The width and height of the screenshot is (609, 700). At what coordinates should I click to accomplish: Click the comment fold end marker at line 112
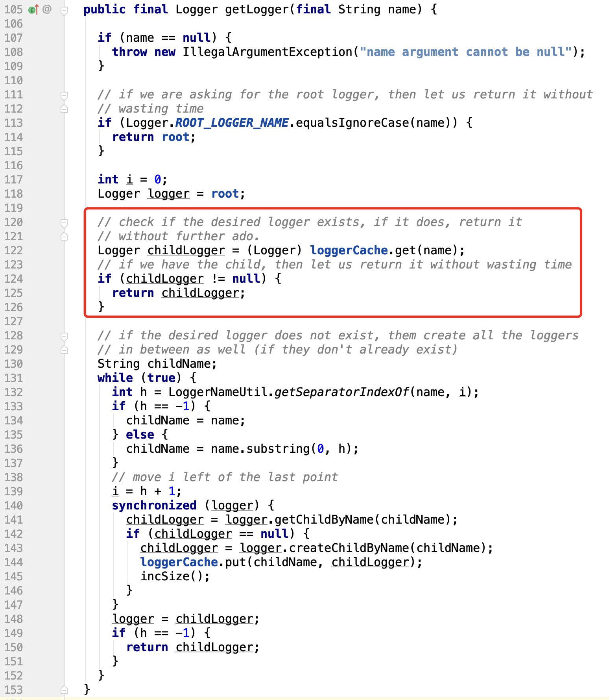pyautogui.click(x=64, y=109)
